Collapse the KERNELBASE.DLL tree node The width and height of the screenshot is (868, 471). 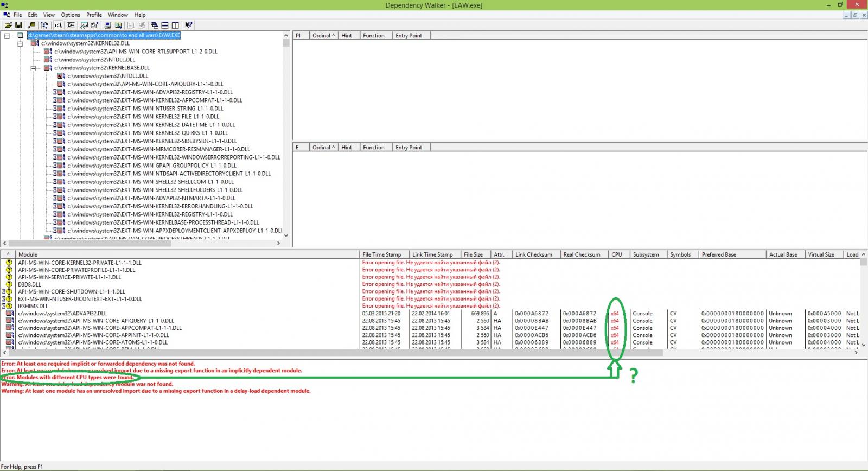(33, 68)
